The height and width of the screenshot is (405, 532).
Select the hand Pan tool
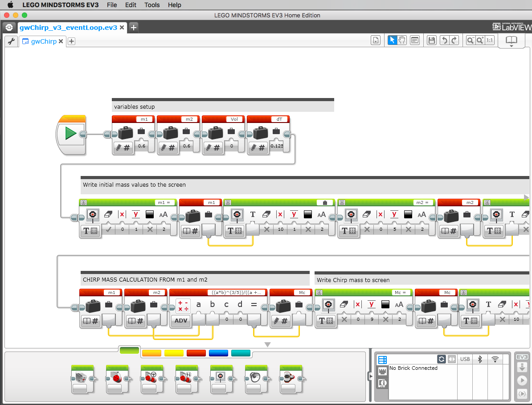coord(402,41)
